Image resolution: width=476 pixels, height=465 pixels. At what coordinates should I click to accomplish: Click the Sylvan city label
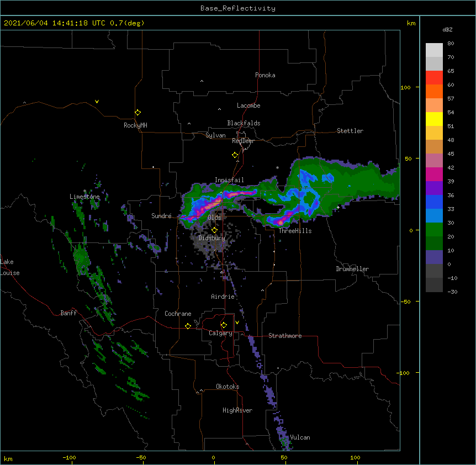coord(215,135)
